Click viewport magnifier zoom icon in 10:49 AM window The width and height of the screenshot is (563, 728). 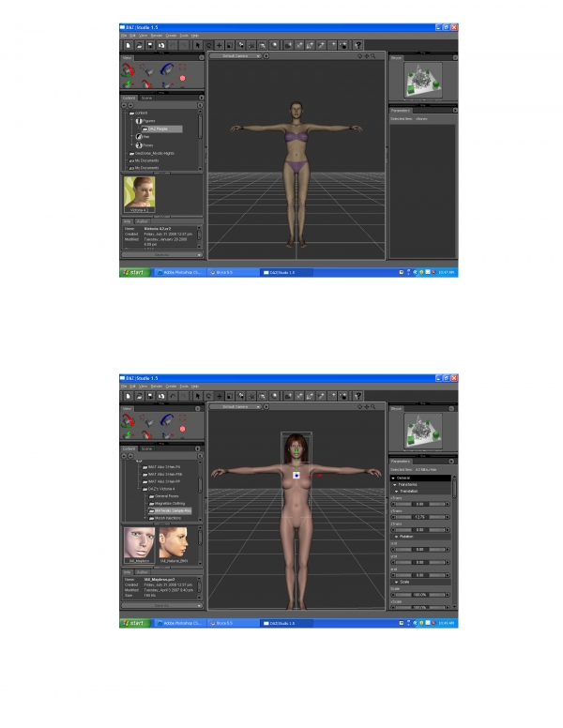(373, 407)
